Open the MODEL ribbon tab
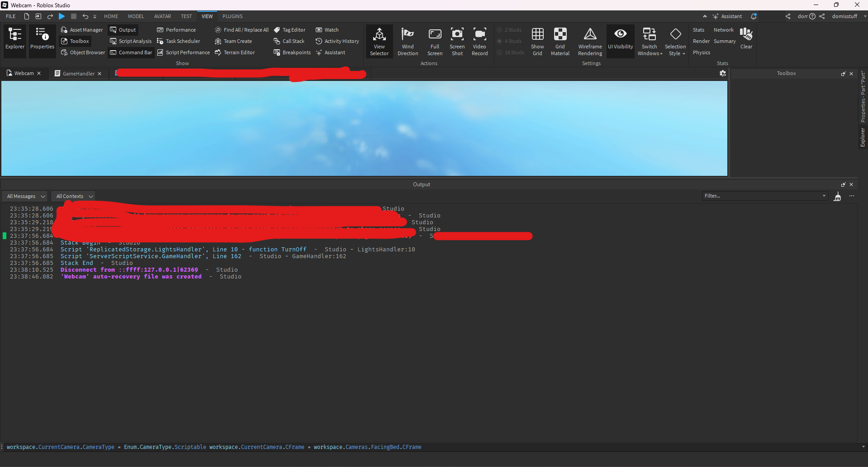 coord(135,16)
